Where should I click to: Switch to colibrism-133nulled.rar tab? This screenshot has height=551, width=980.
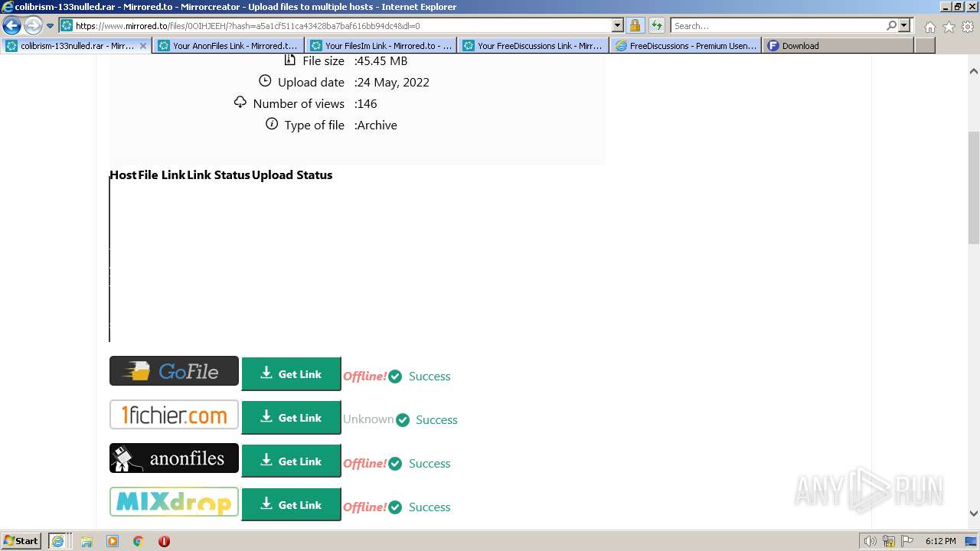tap(76, 46)
